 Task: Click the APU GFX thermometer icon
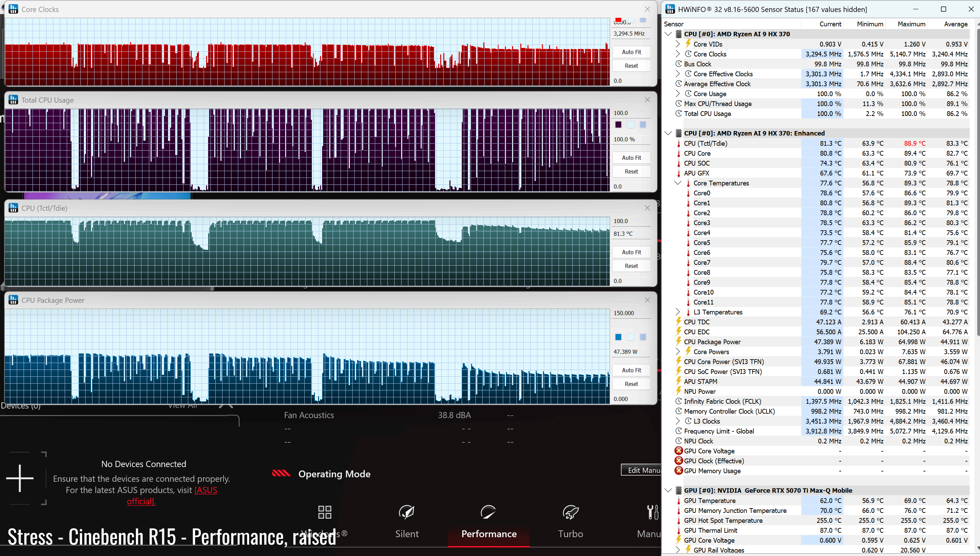(679, 173)
